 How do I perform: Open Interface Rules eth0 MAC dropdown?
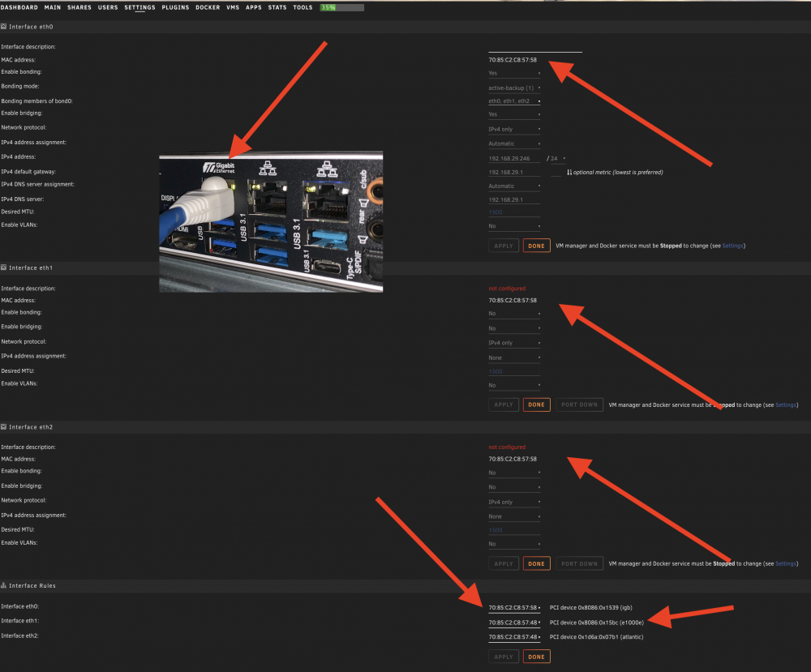(x=515, y=608)
